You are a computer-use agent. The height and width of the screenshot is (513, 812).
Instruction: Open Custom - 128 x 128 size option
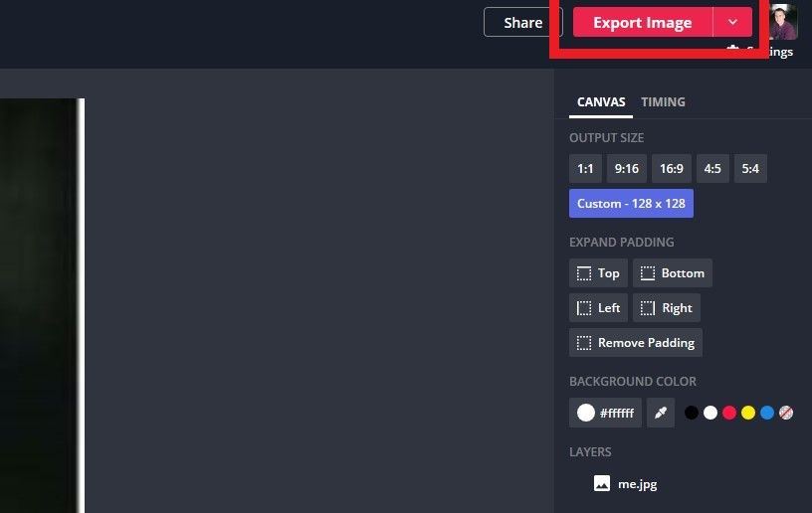(631, 204)
